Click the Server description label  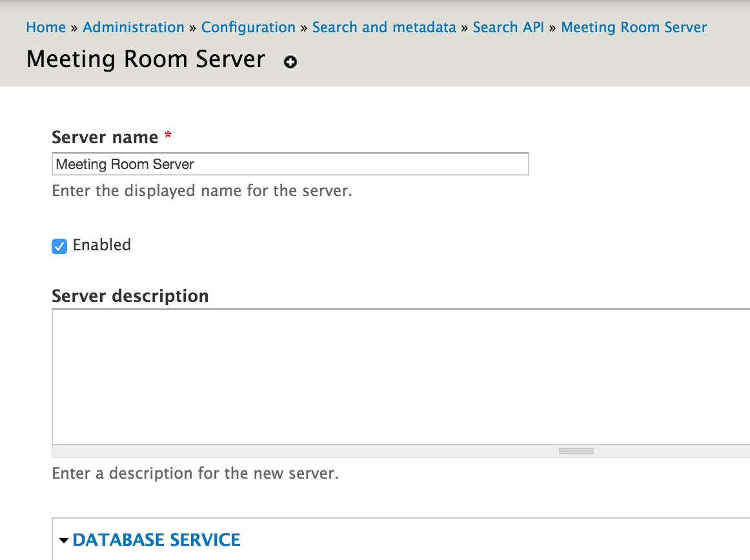[130, 296]
